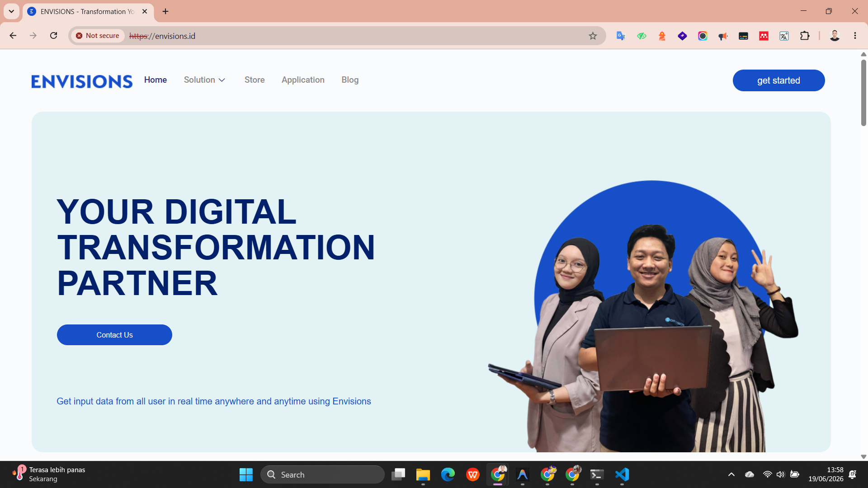The width and height of the screenshot is (868, 488).
Task: Expand the Solution dropdown menu
Action: 204,80
